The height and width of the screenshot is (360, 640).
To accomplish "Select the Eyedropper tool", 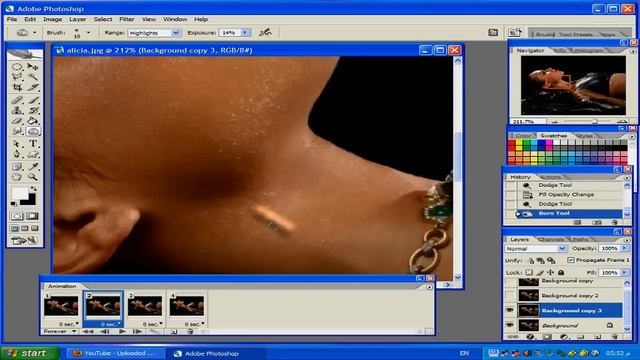I will 33,167.
